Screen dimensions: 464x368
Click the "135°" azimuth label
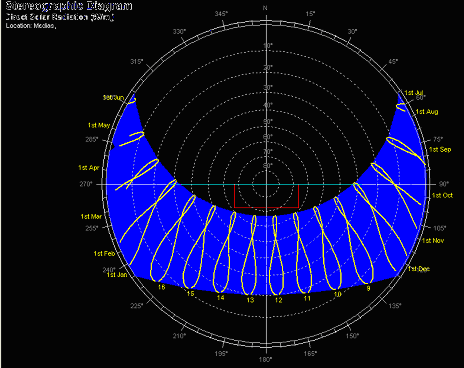395,306
